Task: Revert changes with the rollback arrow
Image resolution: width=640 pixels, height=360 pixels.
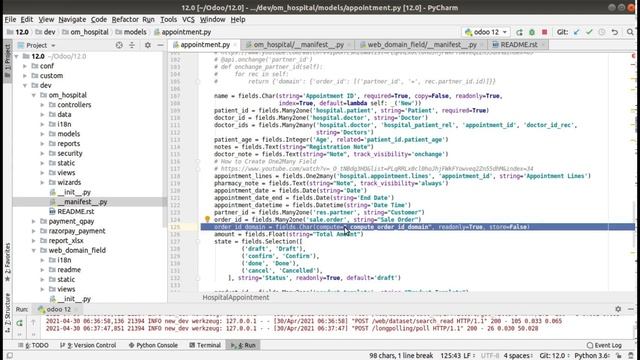Action: point(615,32)
